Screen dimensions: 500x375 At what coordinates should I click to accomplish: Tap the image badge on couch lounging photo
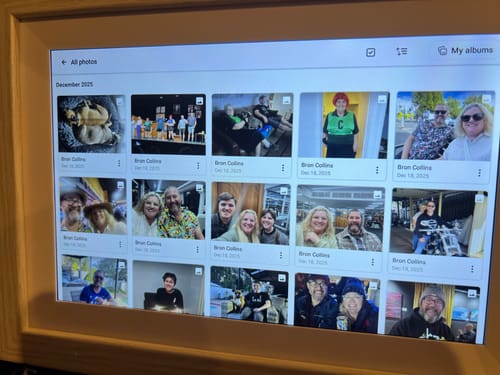pos(286,100)
